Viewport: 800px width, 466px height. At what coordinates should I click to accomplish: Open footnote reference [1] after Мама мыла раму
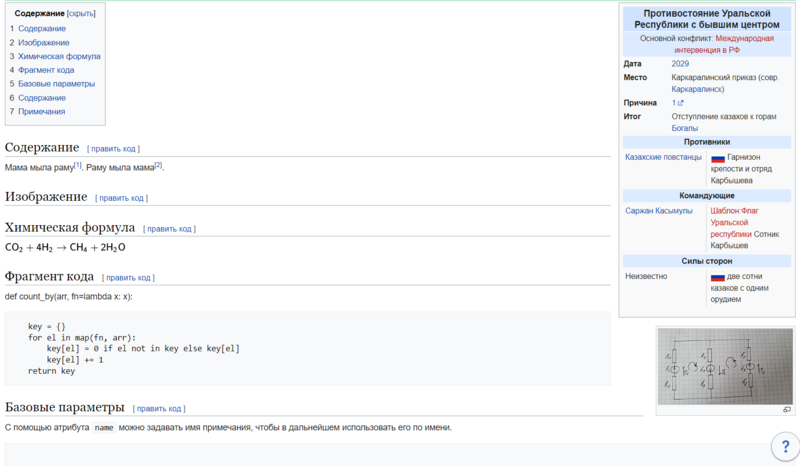(78, 165)
